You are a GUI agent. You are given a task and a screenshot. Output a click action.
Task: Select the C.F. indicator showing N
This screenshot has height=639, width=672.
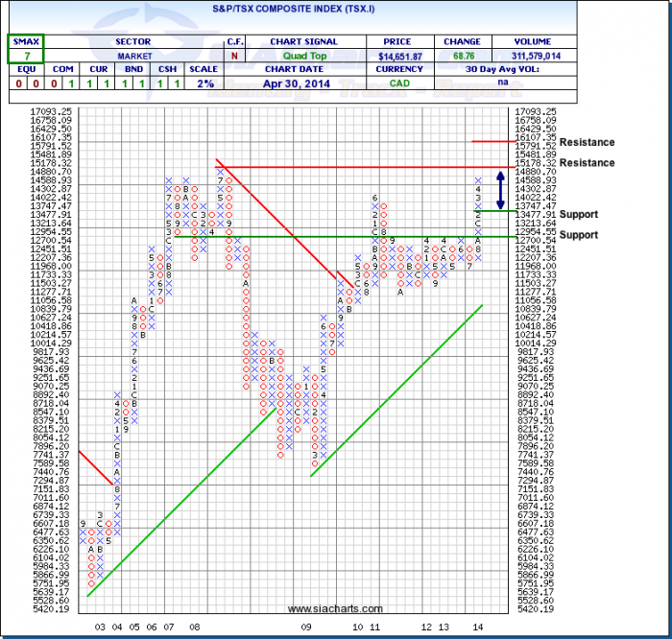[235, 57]
